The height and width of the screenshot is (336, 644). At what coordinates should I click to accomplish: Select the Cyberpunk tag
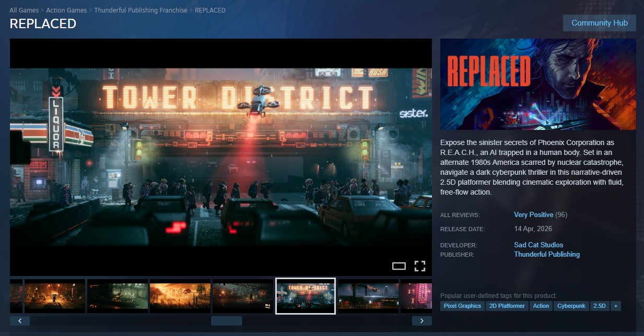point(571,306)
